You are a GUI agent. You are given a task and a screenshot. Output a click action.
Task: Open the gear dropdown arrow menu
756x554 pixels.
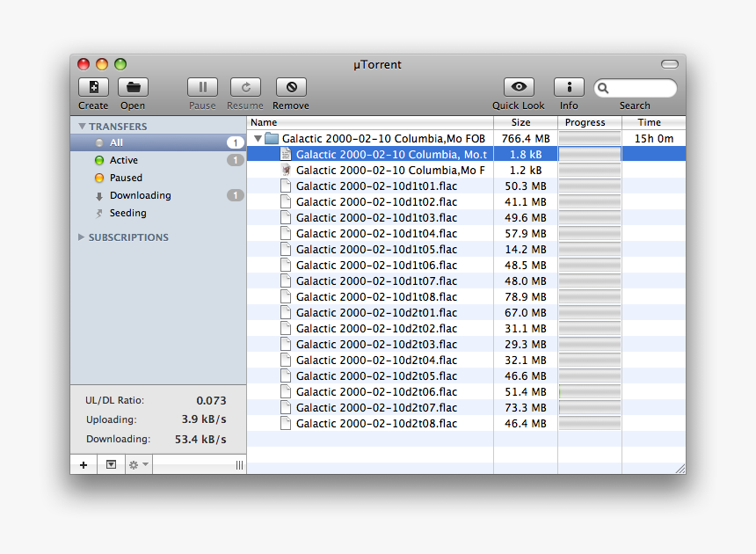(x=144, y=463)
